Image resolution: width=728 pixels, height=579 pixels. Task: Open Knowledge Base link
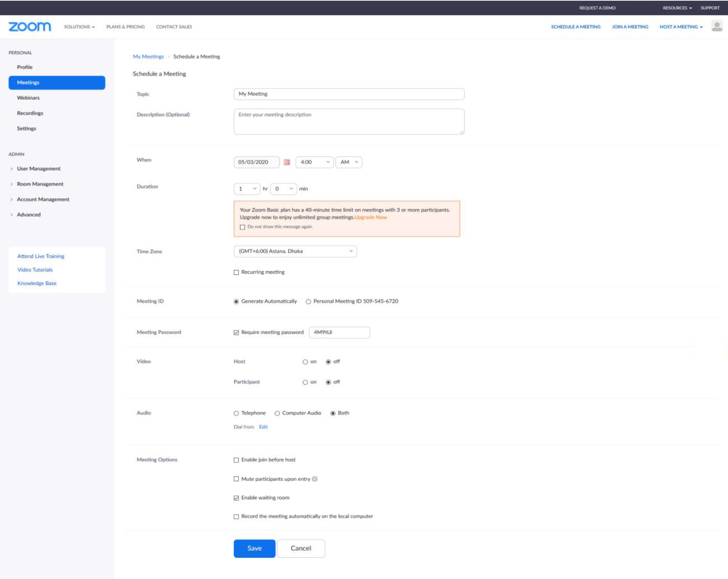coord(37,283)
